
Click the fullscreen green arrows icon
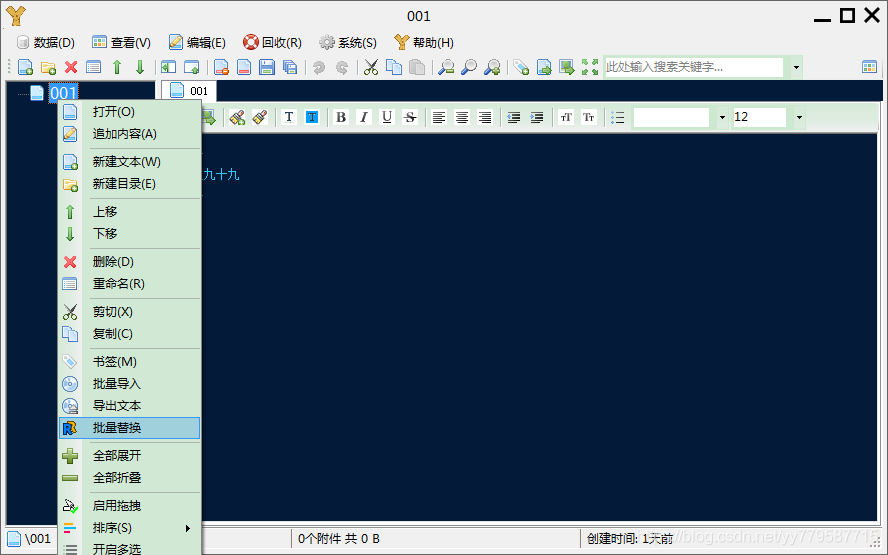click(590, 67)
